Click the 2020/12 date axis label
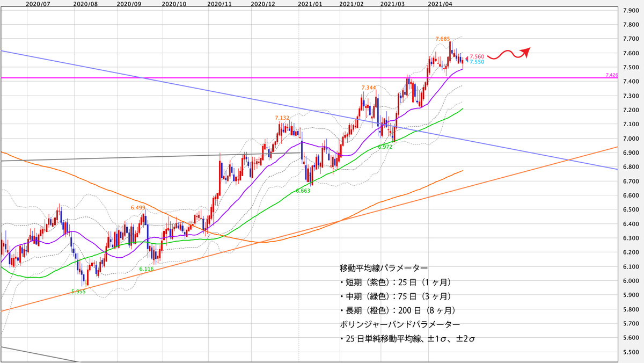Screen dimensions: 644x363 pos(263,3)
